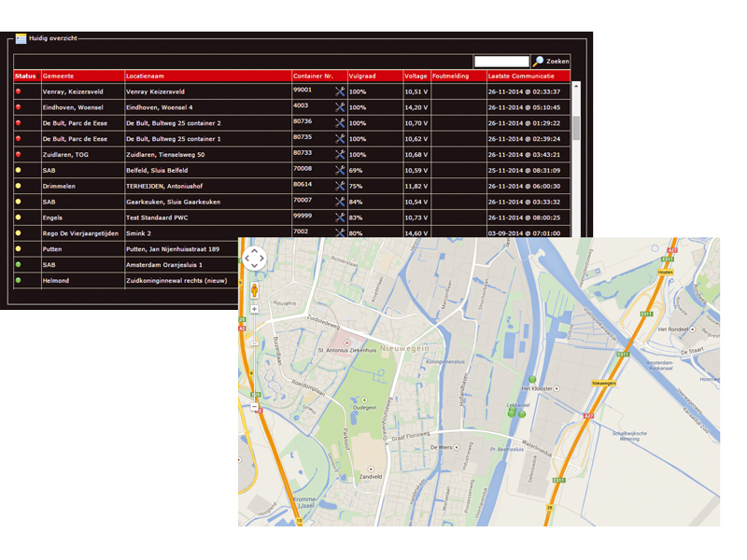This screenshot has width=747, height=560.
Task: Click the red status dot for Venray, Keizersveld
Action: point(19,91)
